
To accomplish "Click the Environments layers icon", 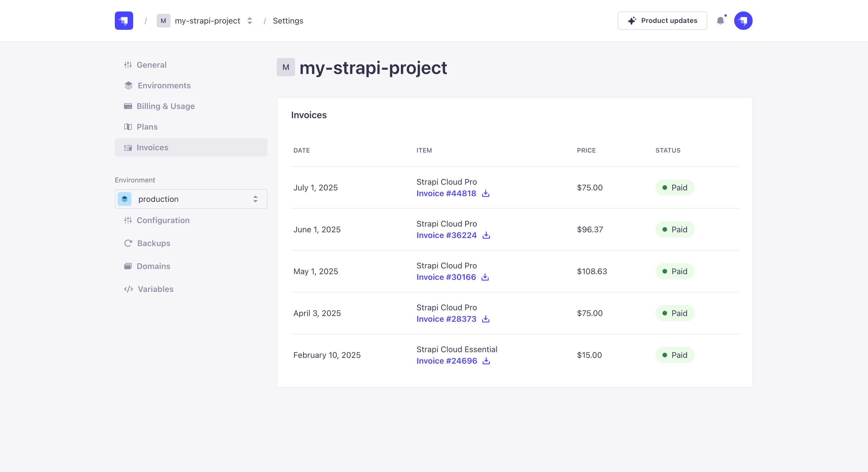I will point(128,85).
